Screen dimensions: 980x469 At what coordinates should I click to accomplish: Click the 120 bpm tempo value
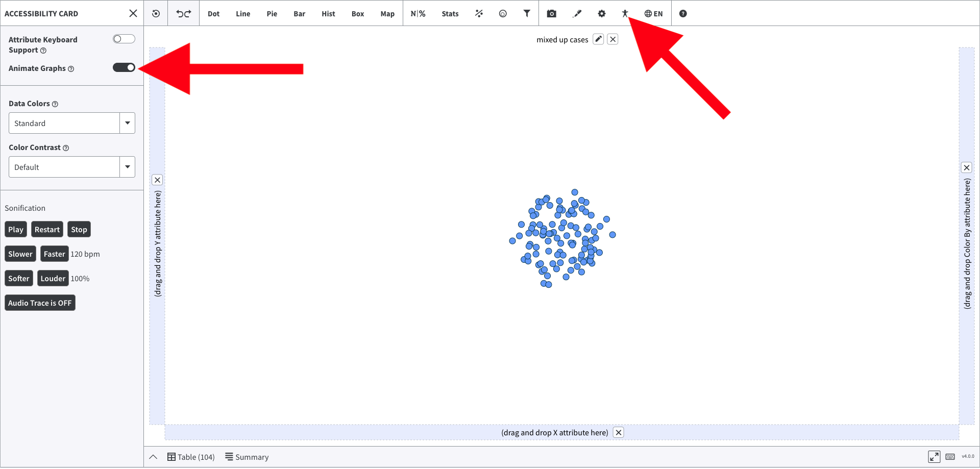point(85,254)
